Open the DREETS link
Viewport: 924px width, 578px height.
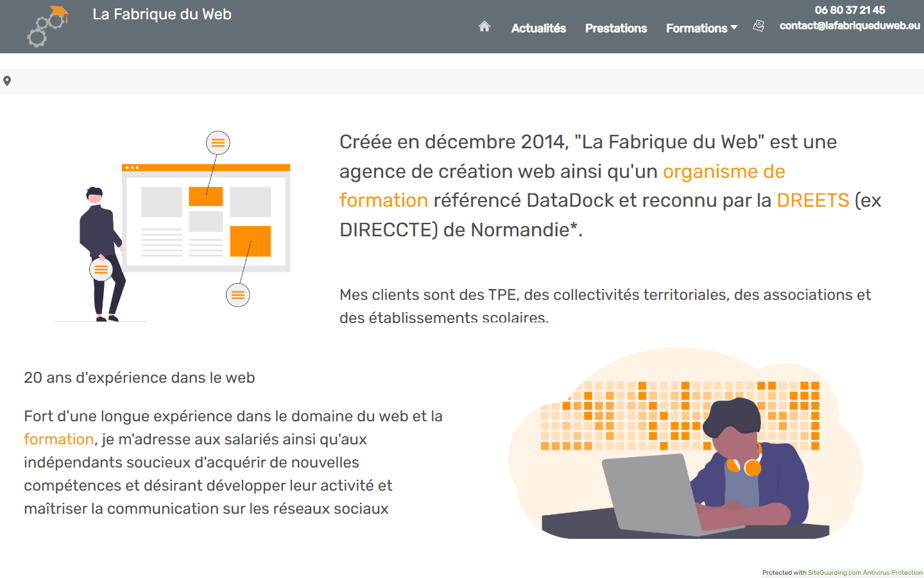tap(813, 200)
